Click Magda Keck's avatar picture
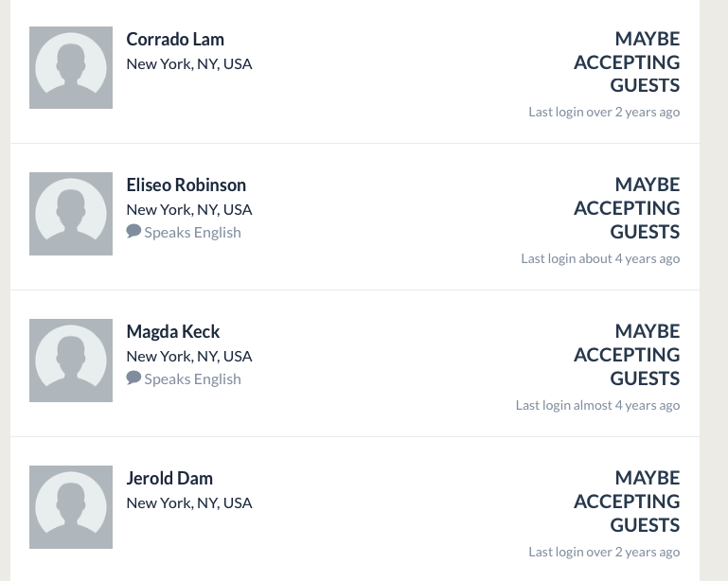The image size is (728, 581). point(71,361)
